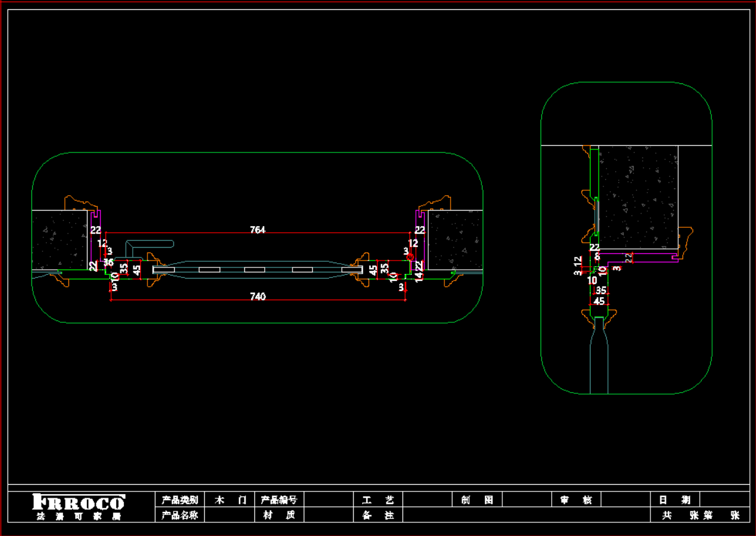Click the door glass panel in right section view
Image resolution: width=756 pixels, height=536 pixels.
pos(599,364)
